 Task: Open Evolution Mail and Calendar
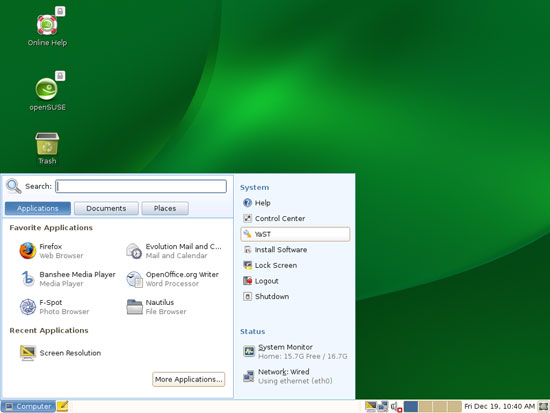(x=174, y=251)
